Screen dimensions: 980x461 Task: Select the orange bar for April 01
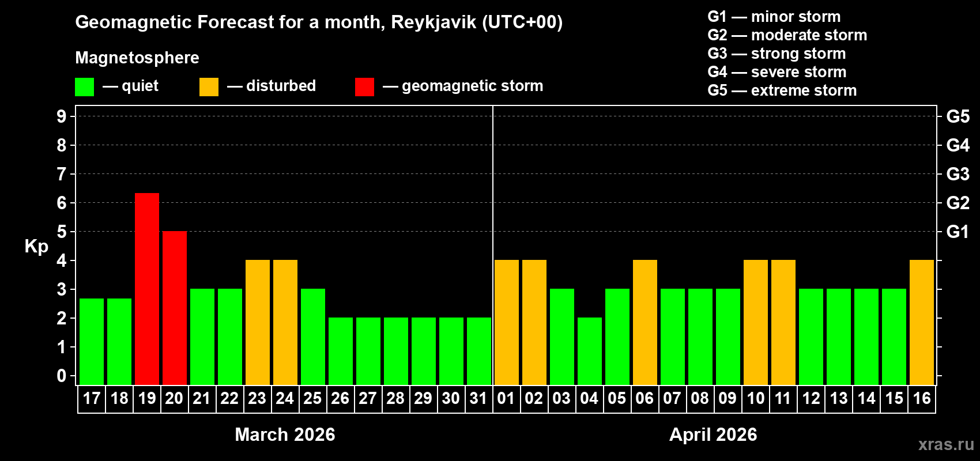[x=507, y=322]
